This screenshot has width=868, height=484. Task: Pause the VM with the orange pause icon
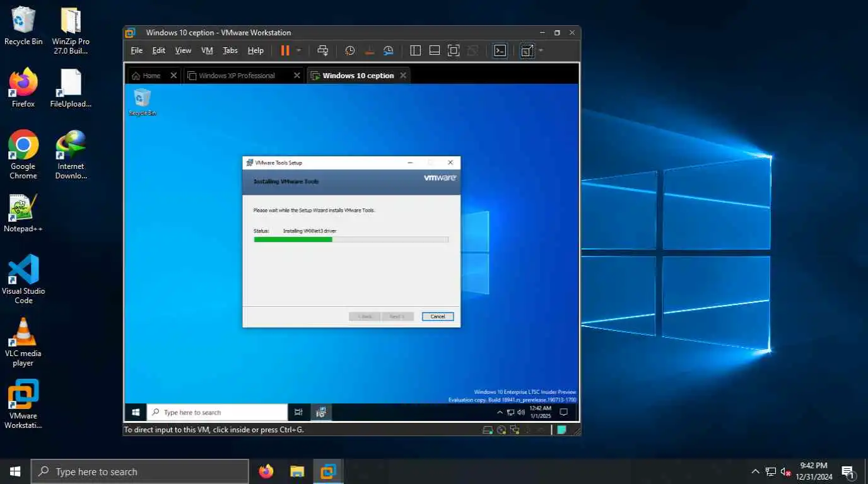coord(285,50)
